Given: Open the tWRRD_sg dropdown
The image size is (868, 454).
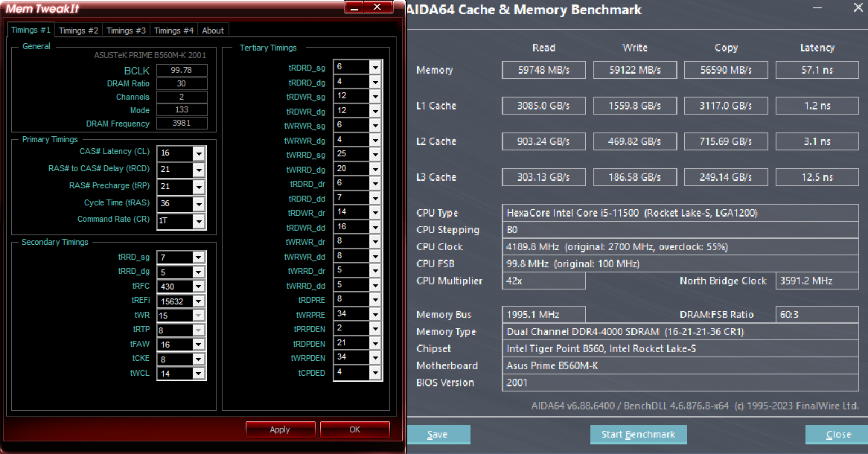Looking at the screenshot, I should point(375,155).
